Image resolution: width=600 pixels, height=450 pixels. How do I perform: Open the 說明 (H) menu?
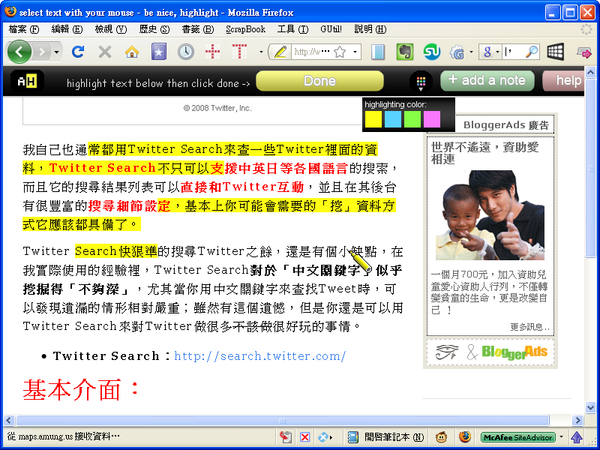[370, 29]
